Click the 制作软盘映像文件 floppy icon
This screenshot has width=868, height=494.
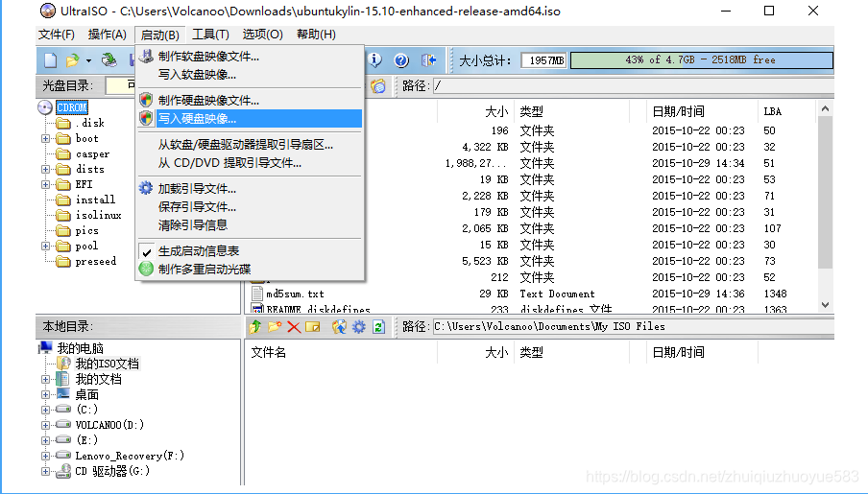[x=146, y=56]
